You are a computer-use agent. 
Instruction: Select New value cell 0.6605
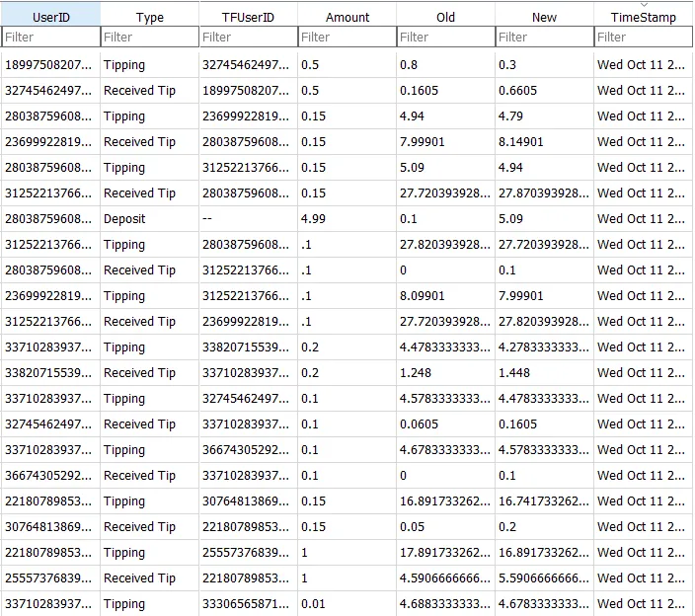[x=544, y=91]
